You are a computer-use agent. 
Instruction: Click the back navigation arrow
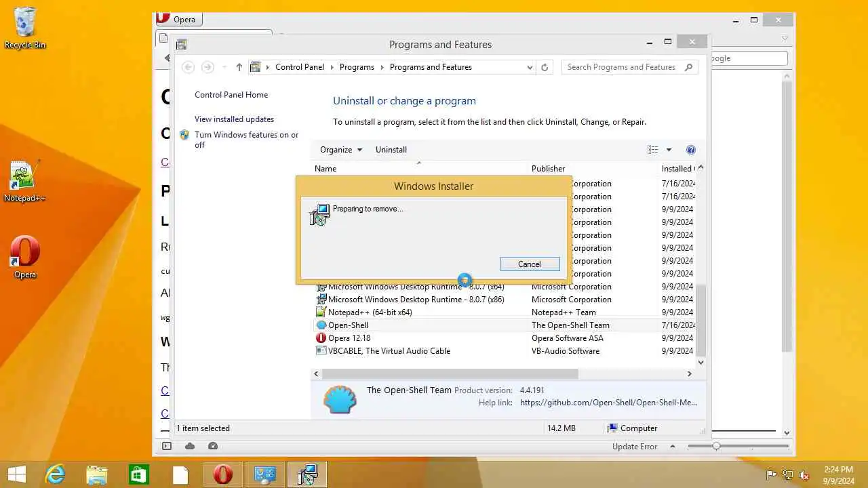tap(189, 67)
